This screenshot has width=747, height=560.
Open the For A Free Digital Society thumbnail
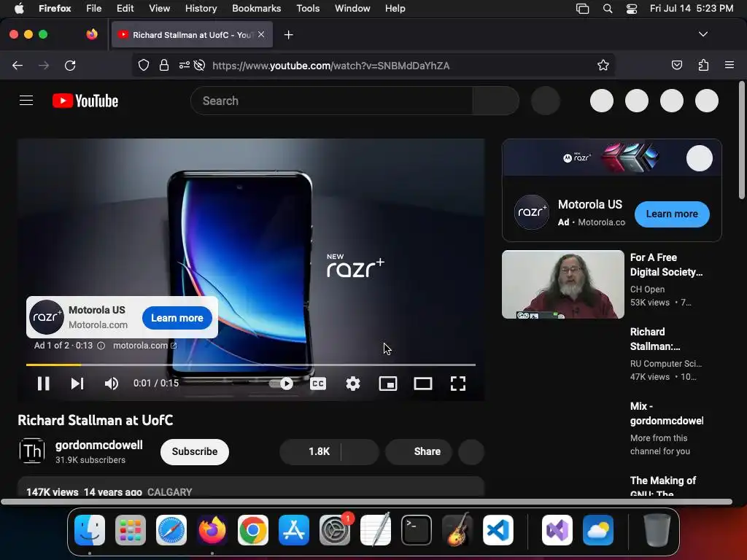[562, 284]
